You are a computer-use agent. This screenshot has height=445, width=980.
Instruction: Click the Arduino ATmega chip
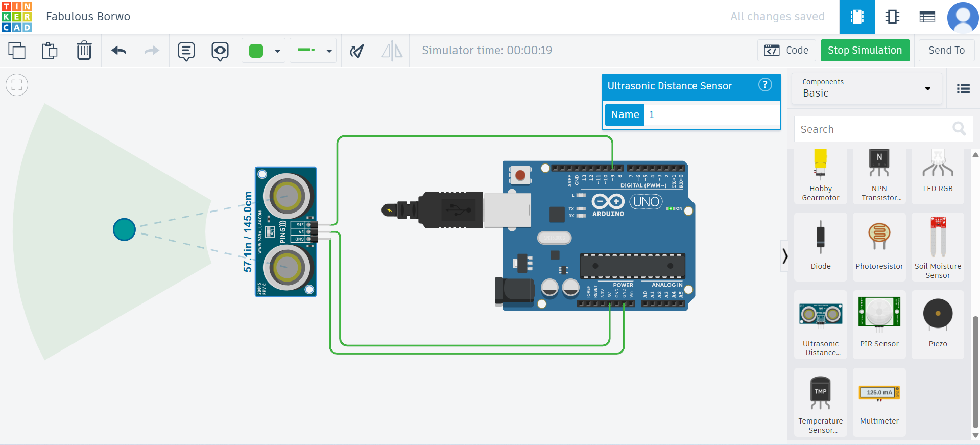click(x=633, y=266)
